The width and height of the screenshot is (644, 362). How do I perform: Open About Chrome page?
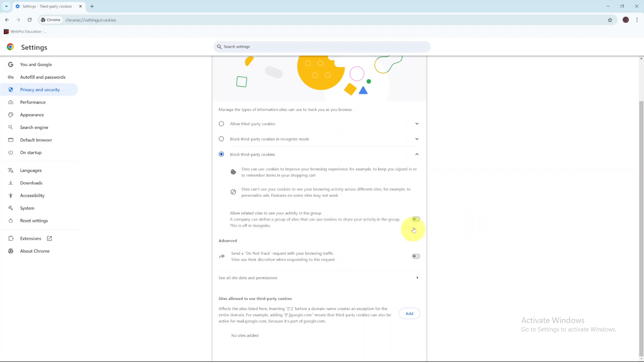[39, 251]
